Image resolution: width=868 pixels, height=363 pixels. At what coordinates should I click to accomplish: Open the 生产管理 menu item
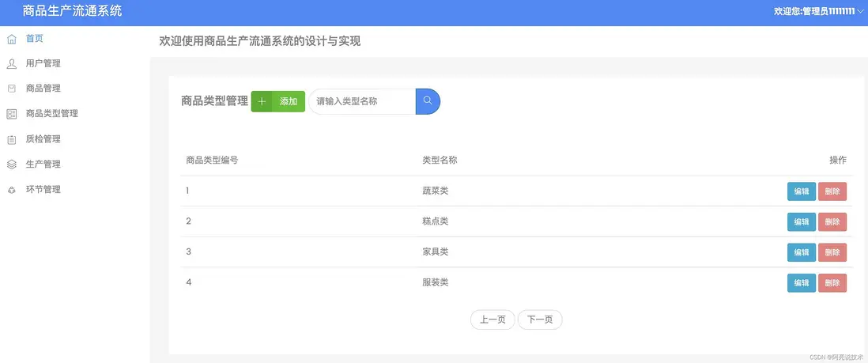43,164
